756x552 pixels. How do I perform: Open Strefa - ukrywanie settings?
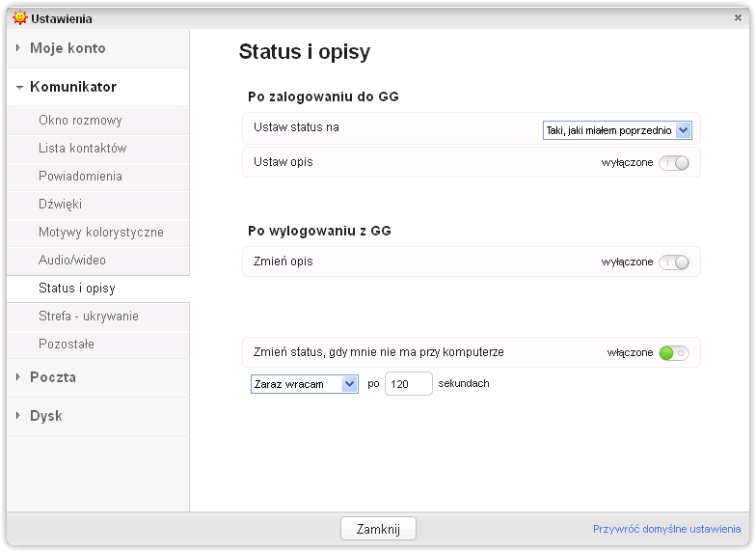[98, 317]
